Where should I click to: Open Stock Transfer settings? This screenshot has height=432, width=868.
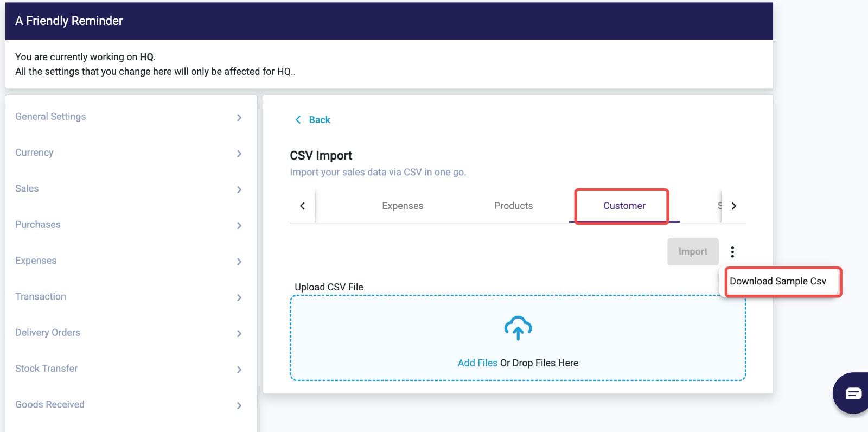pyautogui.click(x=129, y=369)
